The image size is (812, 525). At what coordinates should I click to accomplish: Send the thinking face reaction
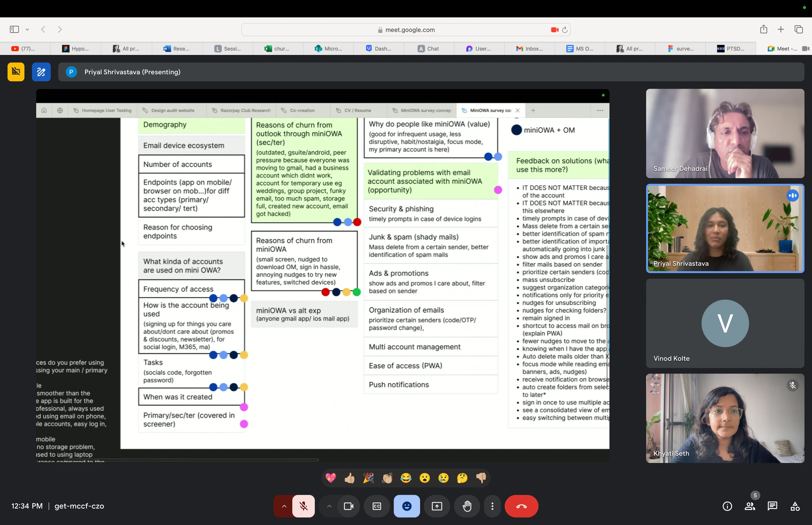tap(462, 478)
